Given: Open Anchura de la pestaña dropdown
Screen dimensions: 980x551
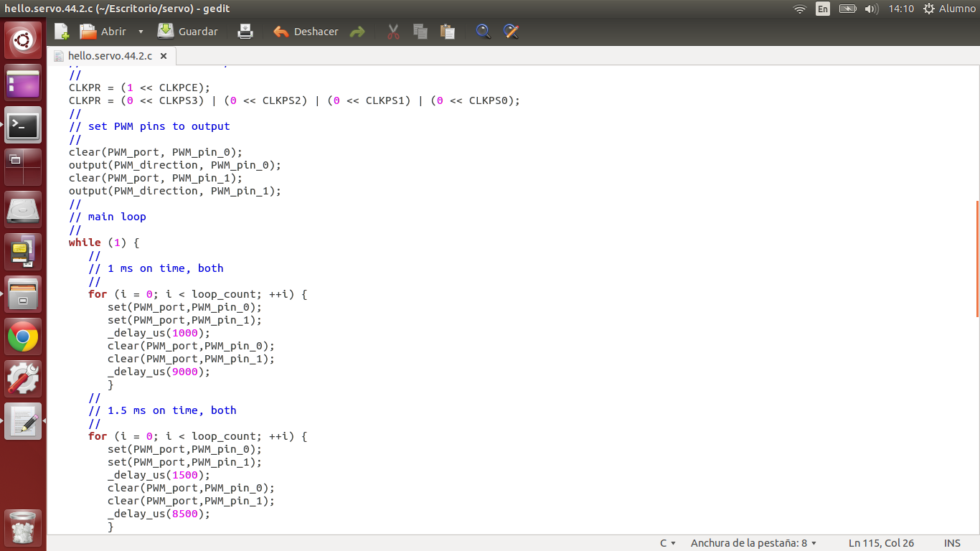Looking at the screenshot, I should click(753, 543).
